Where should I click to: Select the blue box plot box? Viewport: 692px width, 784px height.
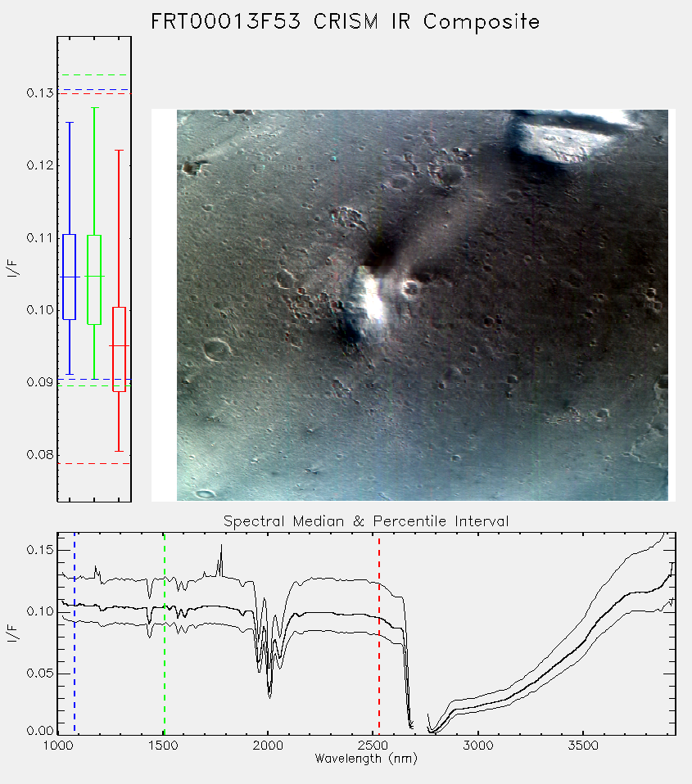69,277
